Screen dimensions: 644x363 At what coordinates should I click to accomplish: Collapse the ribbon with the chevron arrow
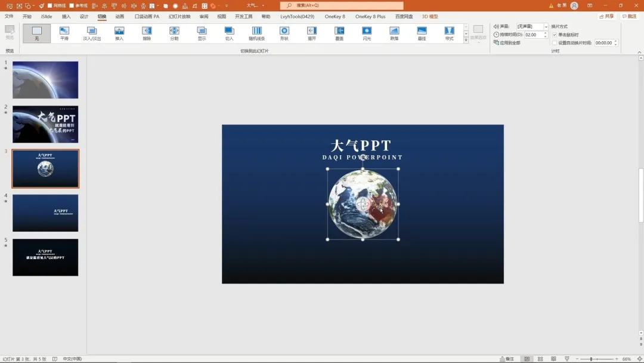coord(640,52)
